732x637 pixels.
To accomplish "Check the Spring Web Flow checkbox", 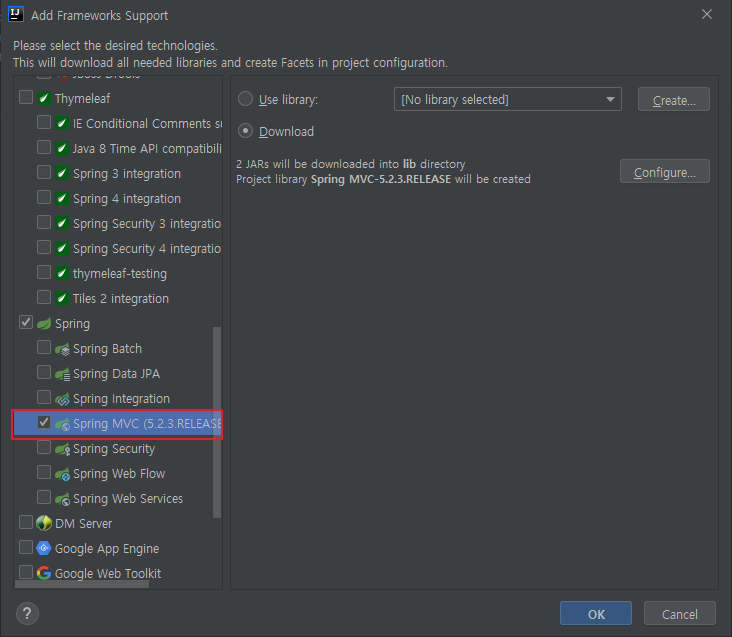I will 44,473.
